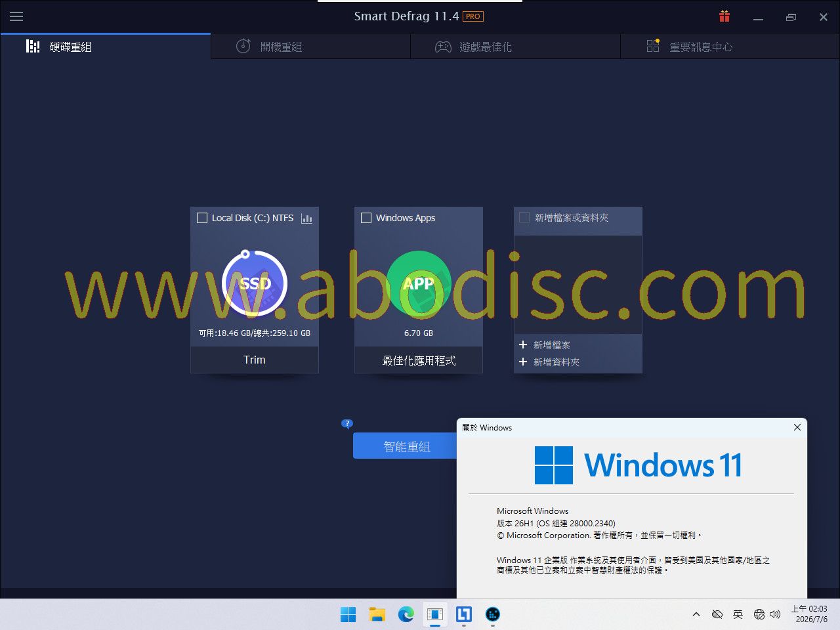The width and height of the screenshot is (840, 630).
Task: Close the Smart Defrag window
Action: pos(824,17)
